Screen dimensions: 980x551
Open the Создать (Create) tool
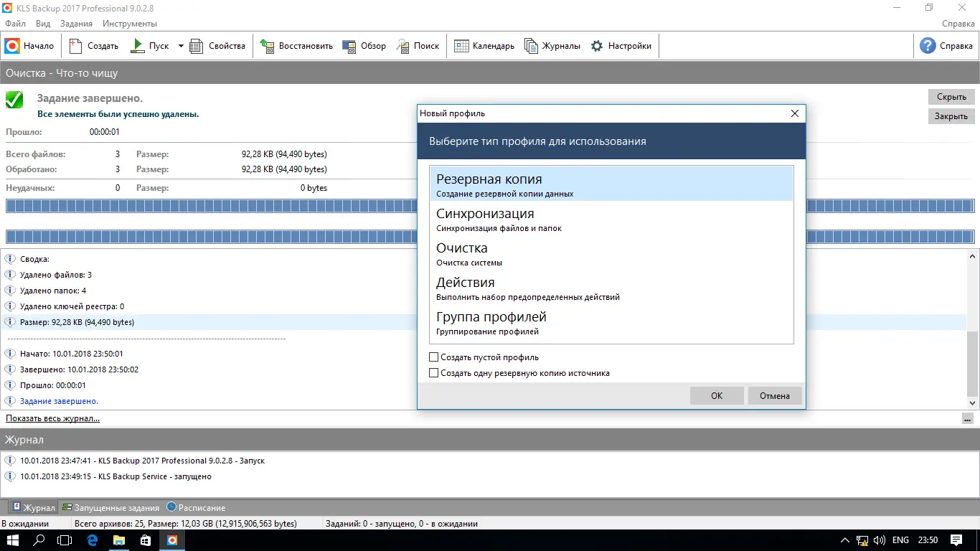point(93,45)
